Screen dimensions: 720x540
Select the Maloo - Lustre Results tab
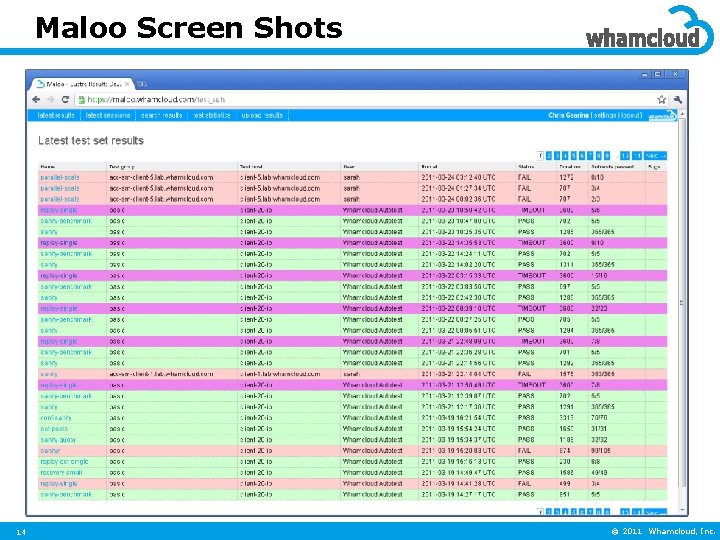coord(82,84)
